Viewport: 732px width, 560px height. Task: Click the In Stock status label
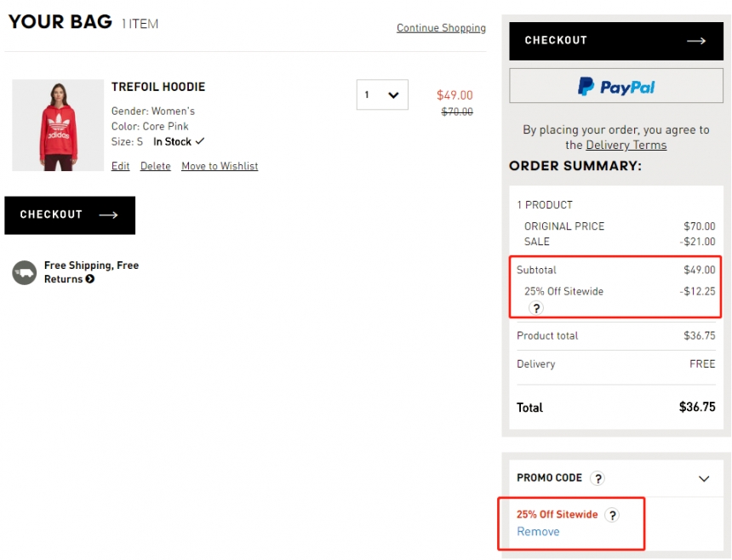point(172,142)
